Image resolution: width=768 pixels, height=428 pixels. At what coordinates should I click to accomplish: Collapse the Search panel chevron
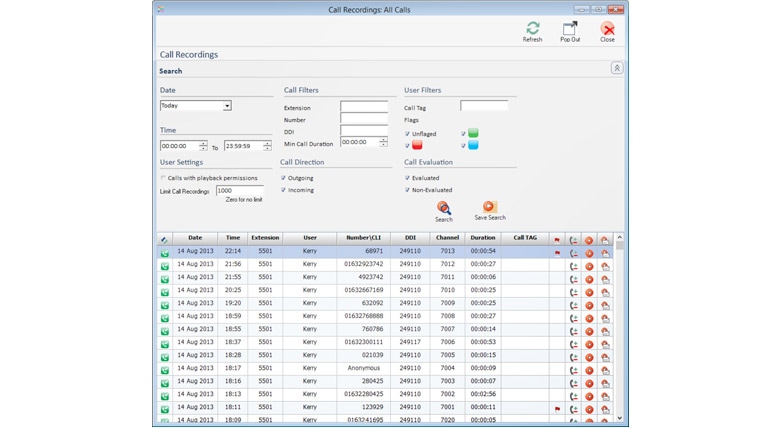(617, 68)
